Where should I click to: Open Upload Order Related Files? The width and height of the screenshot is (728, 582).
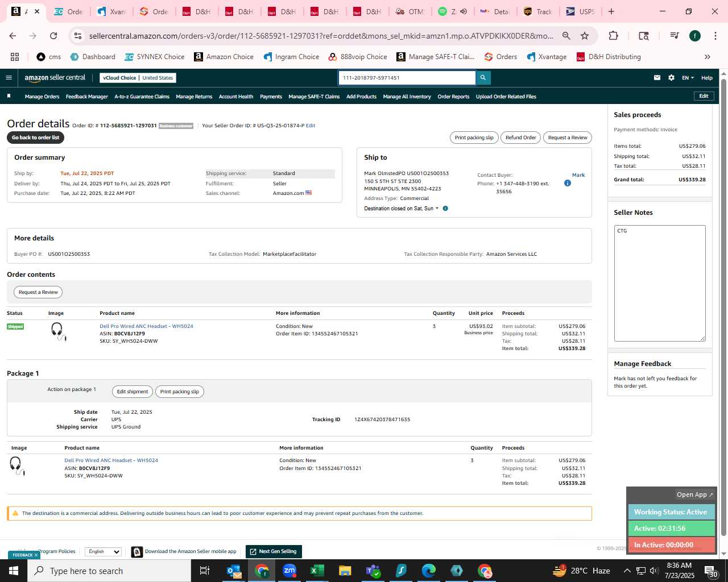(506, 97)
